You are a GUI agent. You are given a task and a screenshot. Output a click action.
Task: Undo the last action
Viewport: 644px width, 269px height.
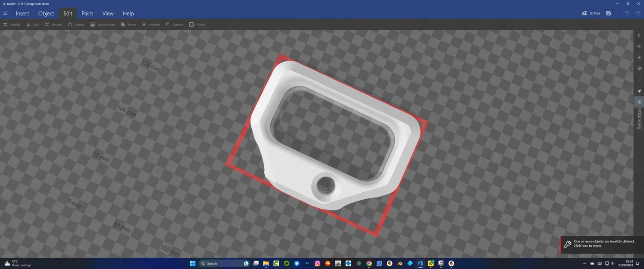tap(627, 13)
